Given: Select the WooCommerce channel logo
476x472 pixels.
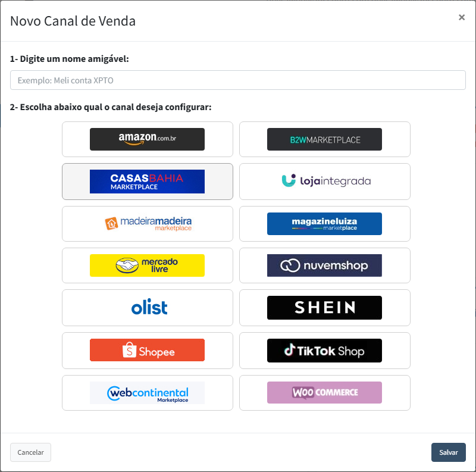Looking at the screenshot, I should coord(324,393).
